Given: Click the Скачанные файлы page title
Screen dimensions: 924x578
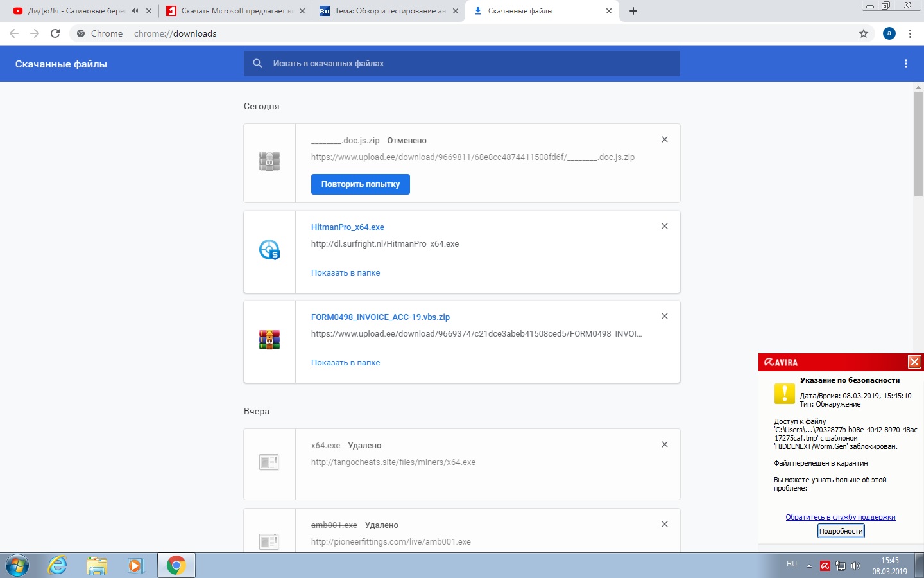Looking at the screenshot, I should pyautogui.click(x=61, y=64).
